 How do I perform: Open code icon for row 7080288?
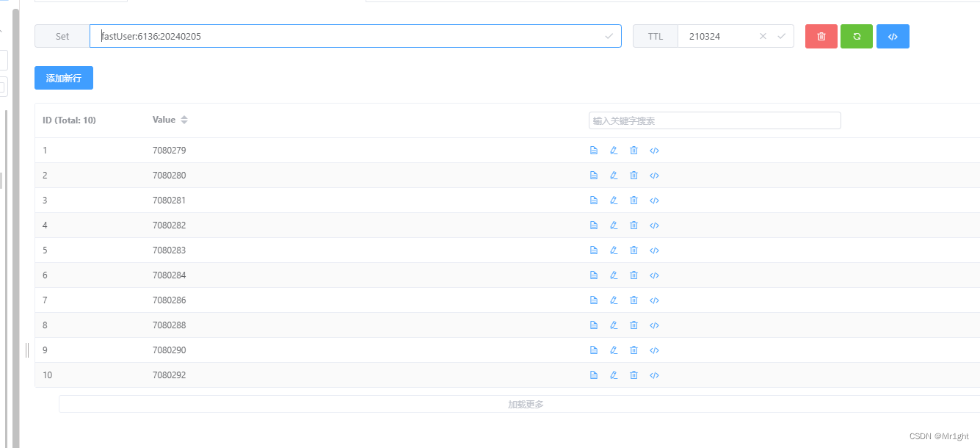654,325
